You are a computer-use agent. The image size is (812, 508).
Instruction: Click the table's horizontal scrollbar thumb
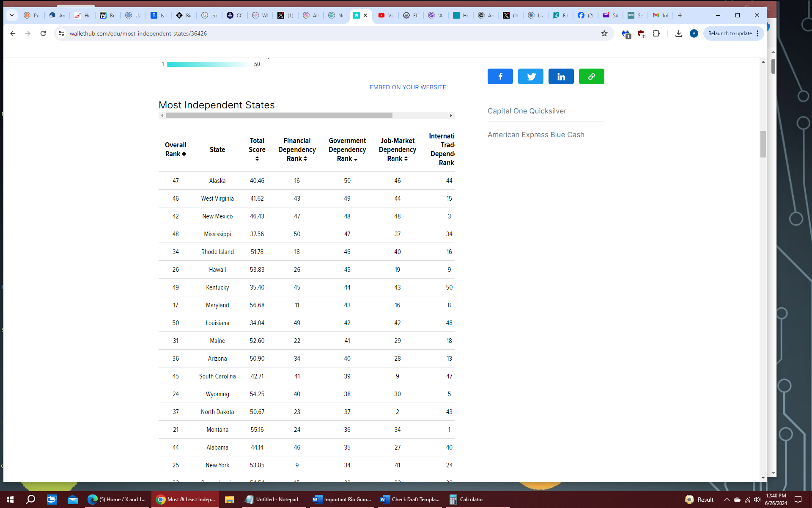click(x=279, y=116)
